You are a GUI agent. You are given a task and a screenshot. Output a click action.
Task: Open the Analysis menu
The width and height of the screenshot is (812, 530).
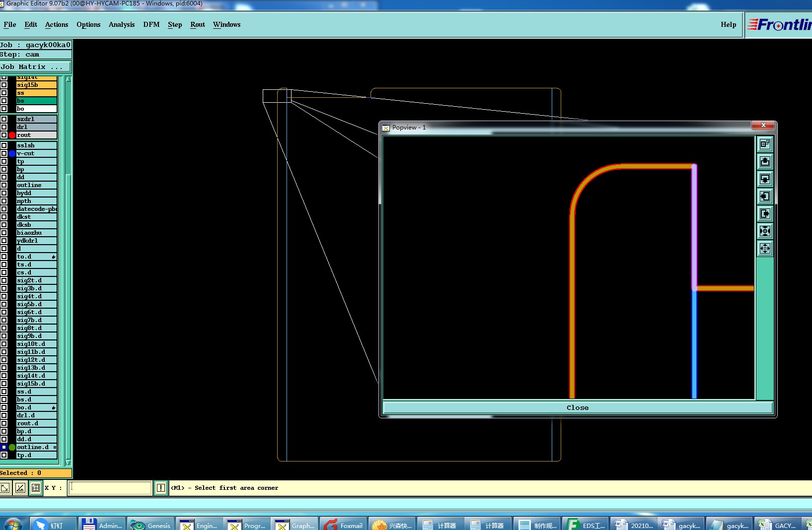pyautogui.click(x=122, y=24)
